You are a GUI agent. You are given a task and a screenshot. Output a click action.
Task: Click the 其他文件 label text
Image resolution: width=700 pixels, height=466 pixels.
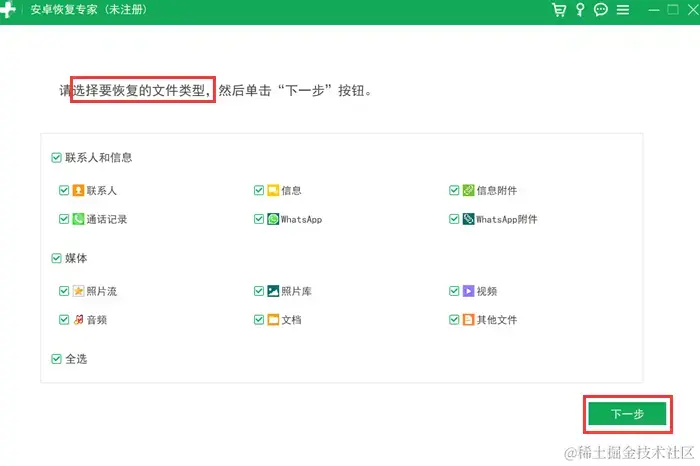click(497, 320)
